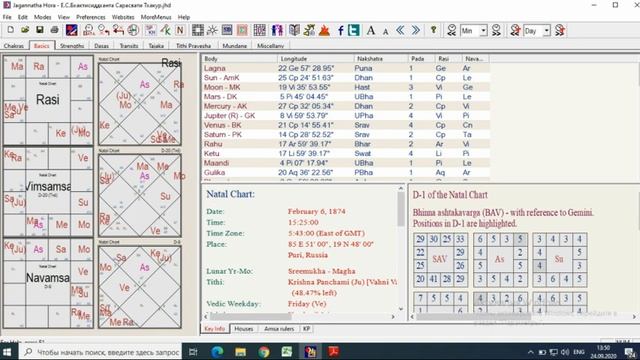Click the double right chevron icon

tap(416, 30)
